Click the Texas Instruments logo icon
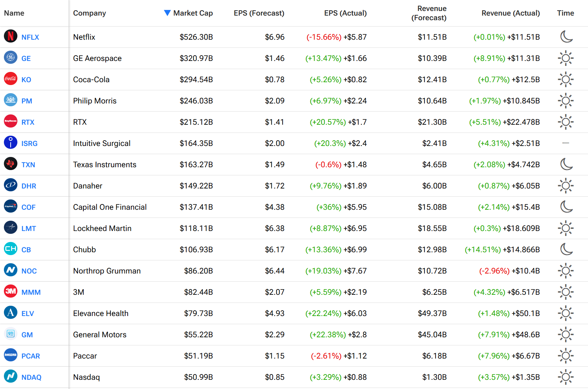This screenshot has width=588, height=389. pos(11,164)
